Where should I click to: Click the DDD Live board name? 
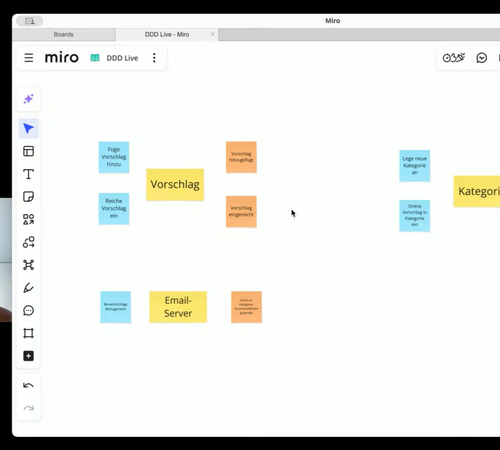click(122, 58)
